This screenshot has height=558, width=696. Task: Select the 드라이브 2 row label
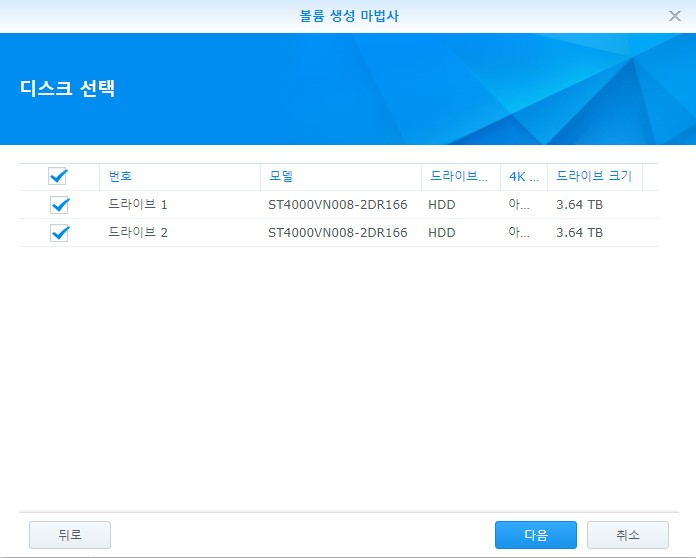pos(138,233)
